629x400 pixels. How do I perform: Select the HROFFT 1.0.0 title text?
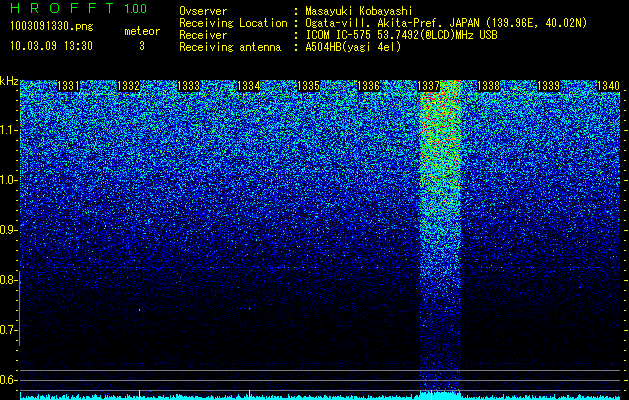click(78, 8)
